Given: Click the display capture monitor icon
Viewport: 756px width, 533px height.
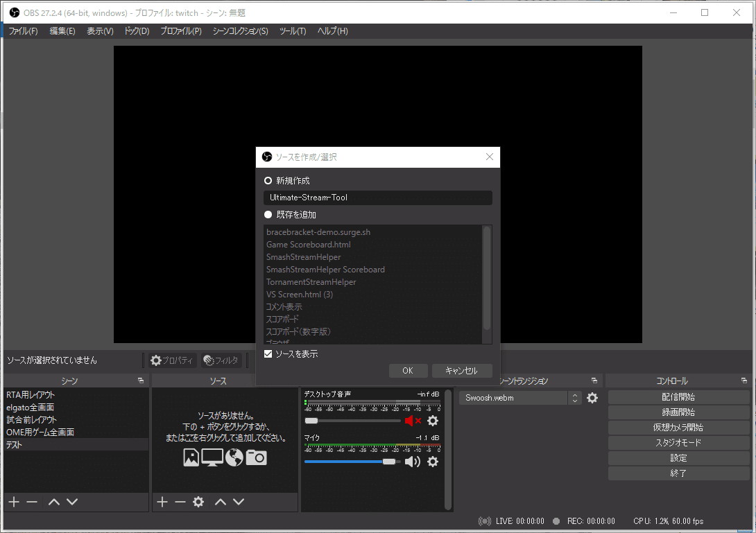Looking at the screenshot, I should pyautogui.click(x=212, y=457).
